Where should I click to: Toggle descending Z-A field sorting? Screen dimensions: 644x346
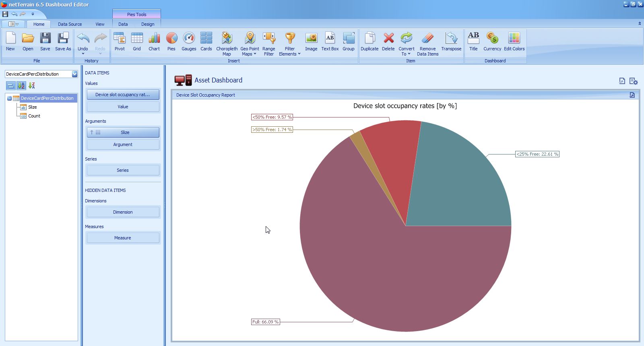pyautogui.click(x=32, y=85)
